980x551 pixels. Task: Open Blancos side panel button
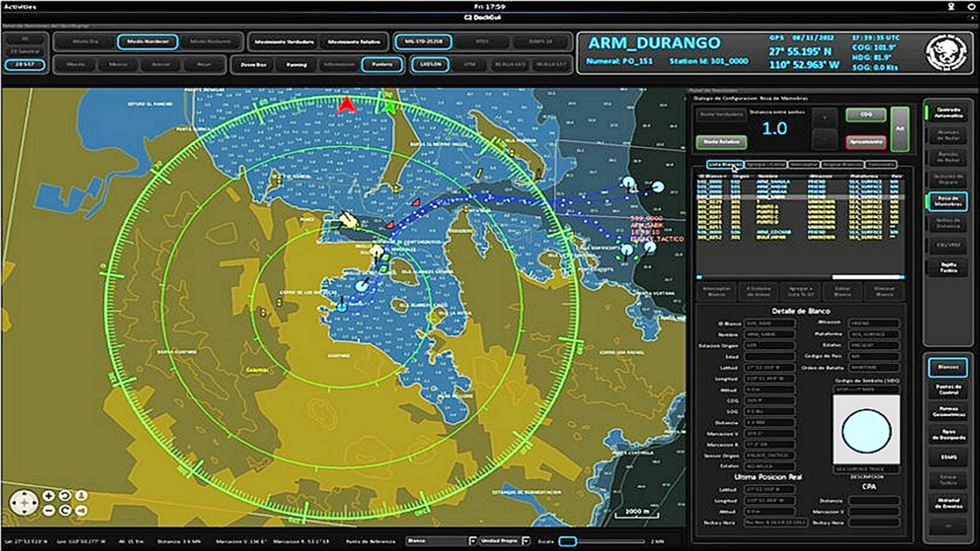(948, 367)
